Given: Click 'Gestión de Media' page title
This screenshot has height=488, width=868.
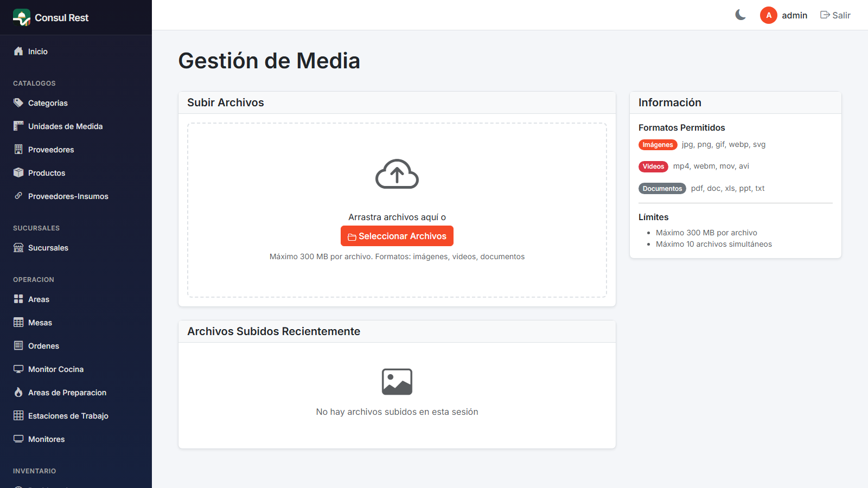Looking at the screenshot, I should click(269, 61).
